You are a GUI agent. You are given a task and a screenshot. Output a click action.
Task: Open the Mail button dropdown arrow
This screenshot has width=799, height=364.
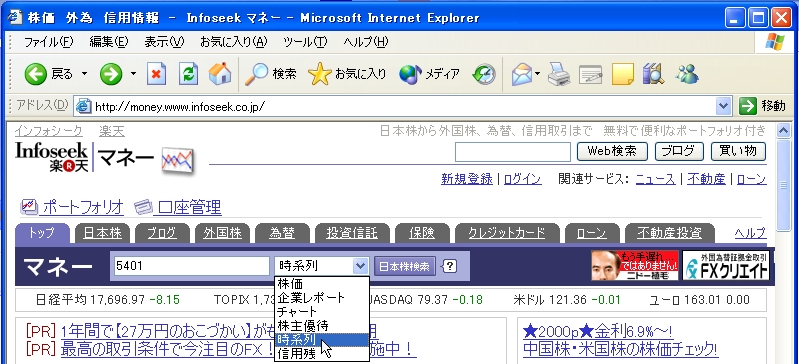pos(538,74)
